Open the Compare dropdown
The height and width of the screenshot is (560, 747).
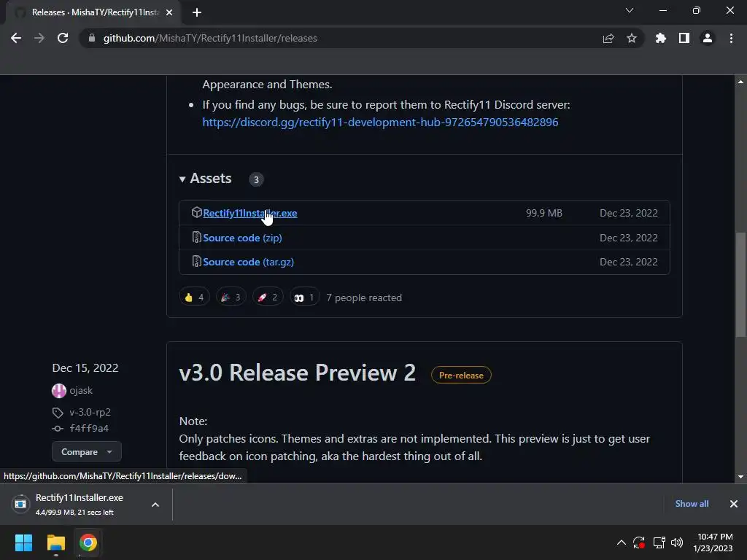pos(86,451)
